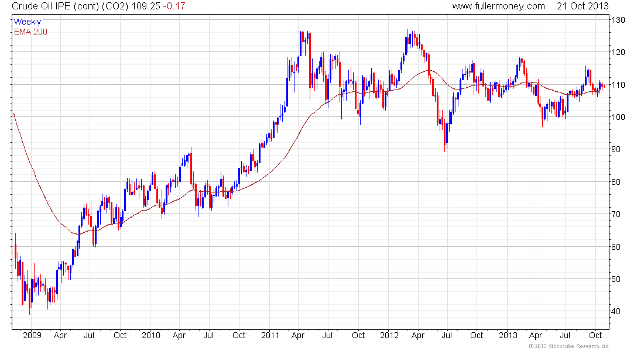Open the www.fullermoney.com link text
Viewport: 644px width, 351px height.
pos(498,6)
